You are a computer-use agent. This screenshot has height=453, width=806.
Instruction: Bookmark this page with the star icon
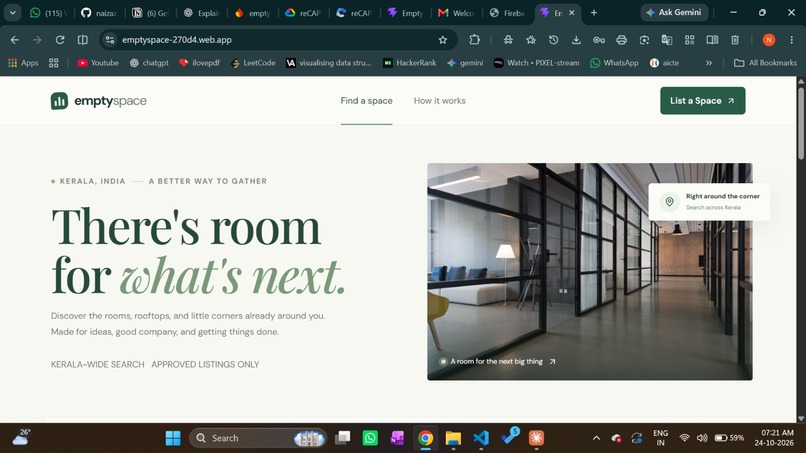(443, 40)
